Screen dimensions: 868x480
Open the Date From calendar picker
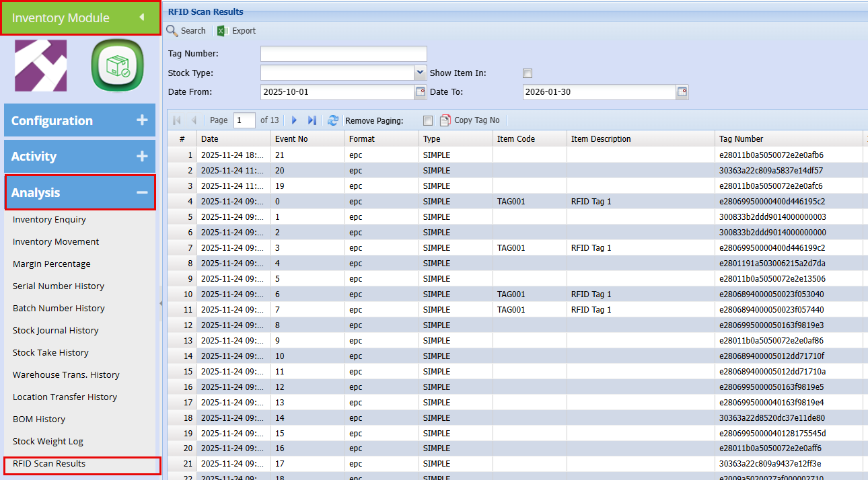tap(421, 92)
